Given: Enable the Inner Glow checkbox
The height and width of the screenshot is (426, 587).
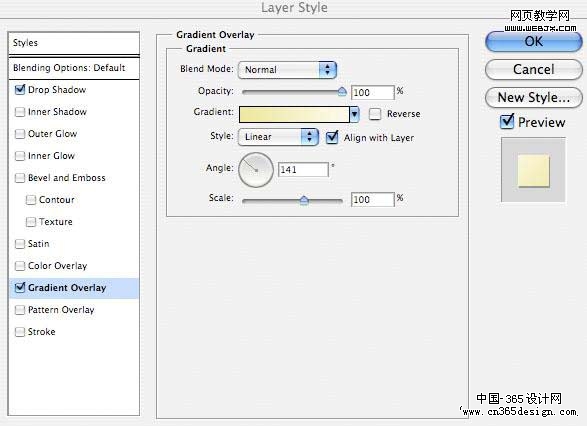Looking at the screenshot, I should point(20,156).
